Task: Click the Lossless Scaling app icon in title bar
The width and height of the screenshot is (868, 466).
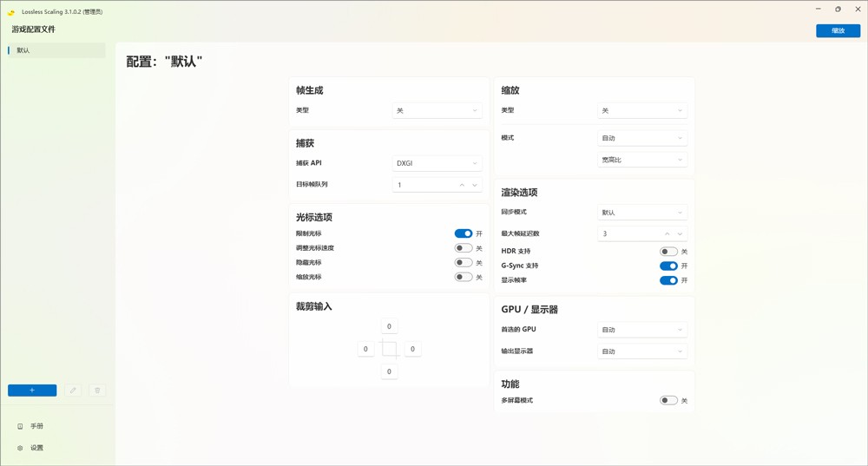Action: click(x=11, y=12)
